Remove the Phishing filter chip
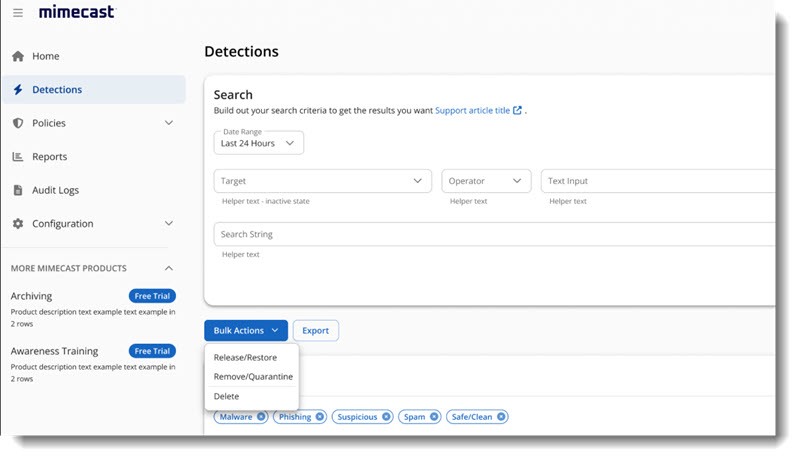Screen dimensions: 800x460 click(320, 417)
